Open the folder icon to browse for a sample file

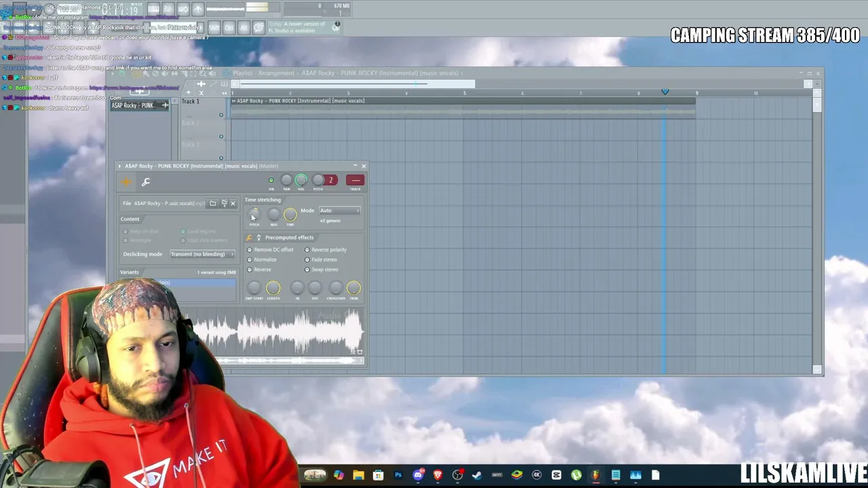213,203
